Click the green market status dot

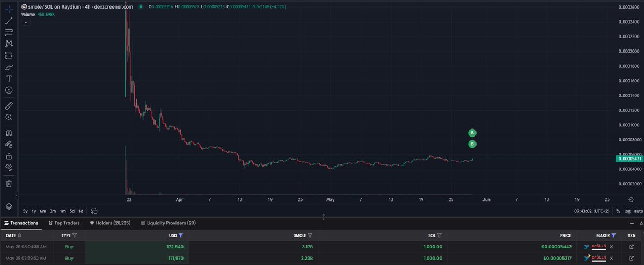coord(140,6)
